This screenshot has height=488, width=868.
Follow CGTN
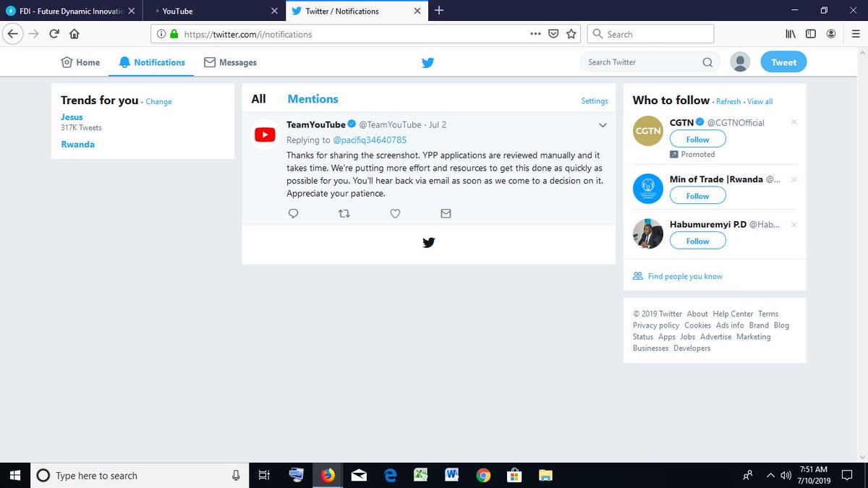(x=698, y=140)
